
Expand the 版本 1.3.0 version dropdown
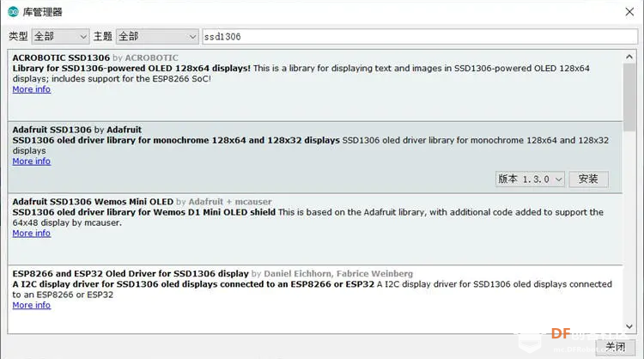(x=530, y=179)
